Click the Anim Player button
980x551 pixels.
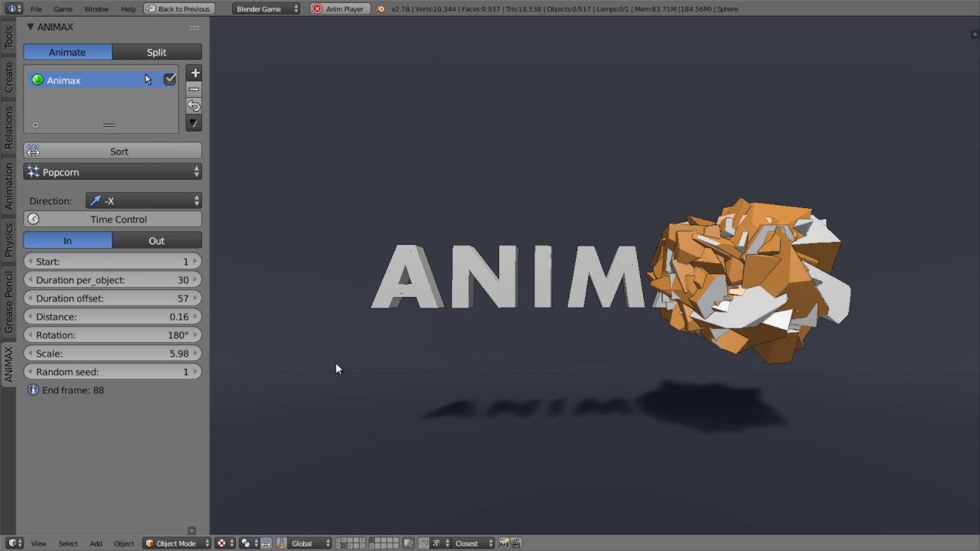(x=341, y=9)
